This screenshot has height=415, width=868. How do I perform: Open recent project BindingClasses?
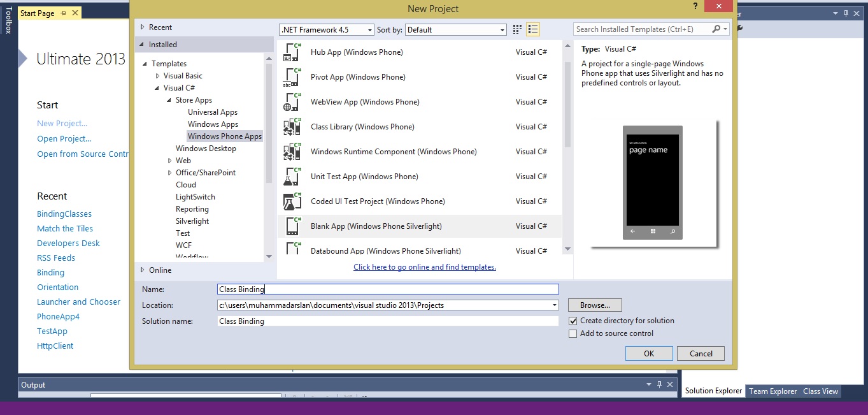coord(64,214)
